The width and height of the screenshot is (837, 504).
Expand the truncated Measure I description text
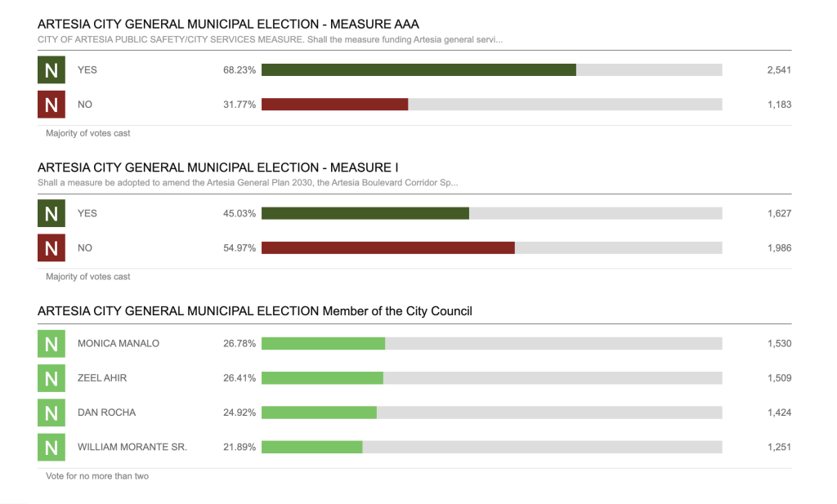247,183
